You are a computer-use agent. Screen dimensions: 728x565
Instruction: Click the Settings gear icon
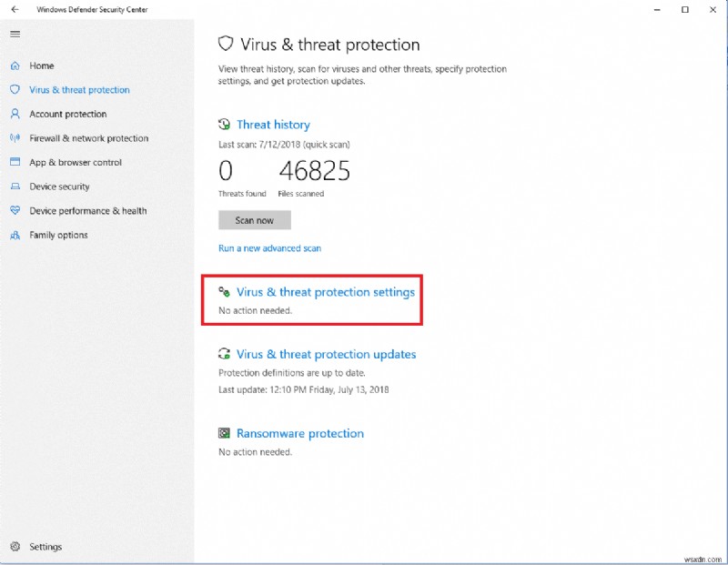click(15, 547)
